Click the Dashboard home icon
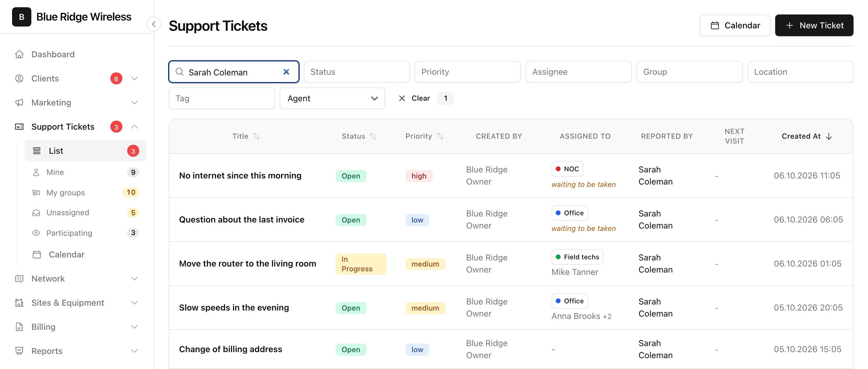This screenshot has width=868, height=369. (x=19, y=54)
